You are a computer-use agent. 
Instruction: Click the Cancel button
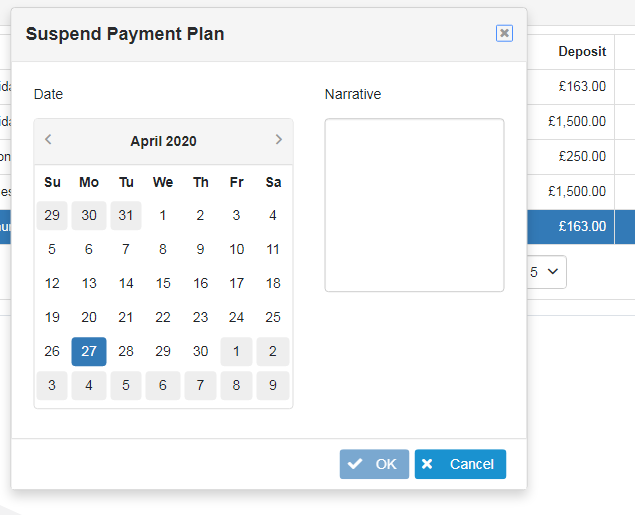pyautogui.click(x=460, y=464)
